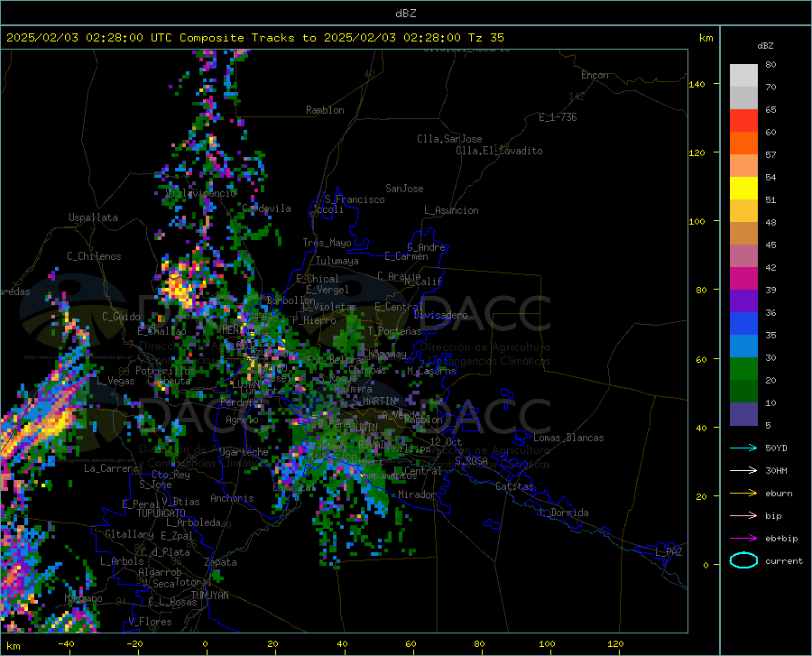The width and height of the screenshot is (812, 656).
Task: Click the 'Lomas_Blancas' place label
Action: click(568, 438)
